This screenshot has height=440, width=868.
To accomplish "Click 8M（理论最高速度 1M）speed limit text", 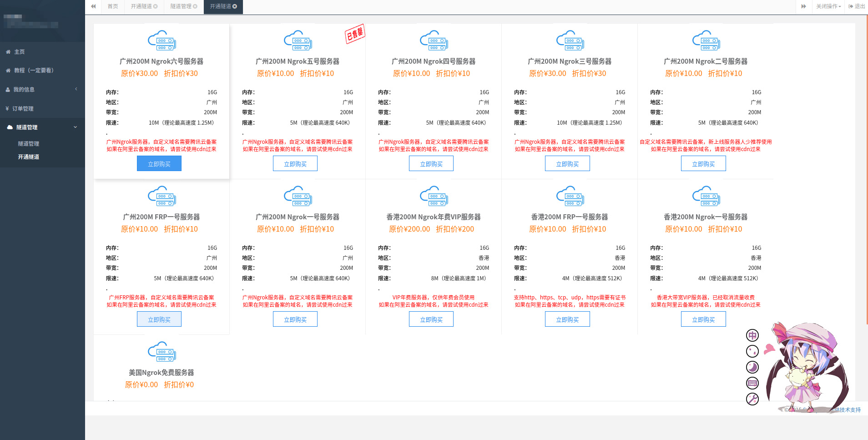I will click(x=459, y=278).
